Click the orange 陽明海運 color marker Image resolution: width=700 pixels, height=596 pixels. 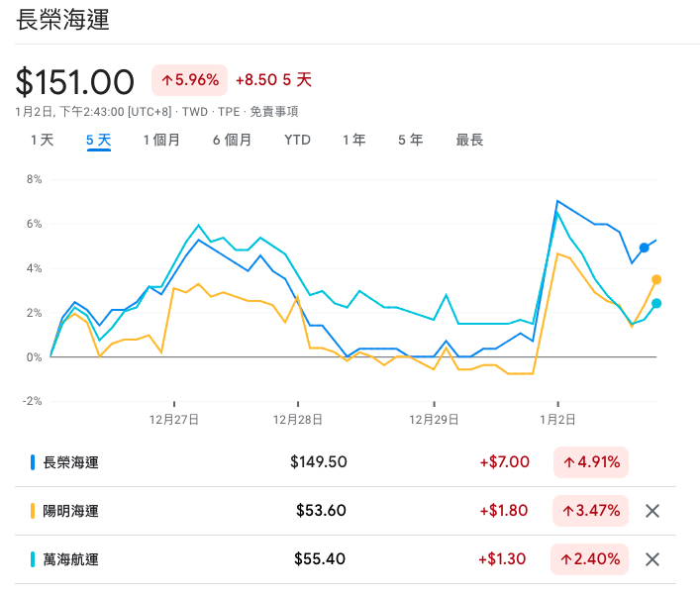pyautogui.click(x=33, y=511)
